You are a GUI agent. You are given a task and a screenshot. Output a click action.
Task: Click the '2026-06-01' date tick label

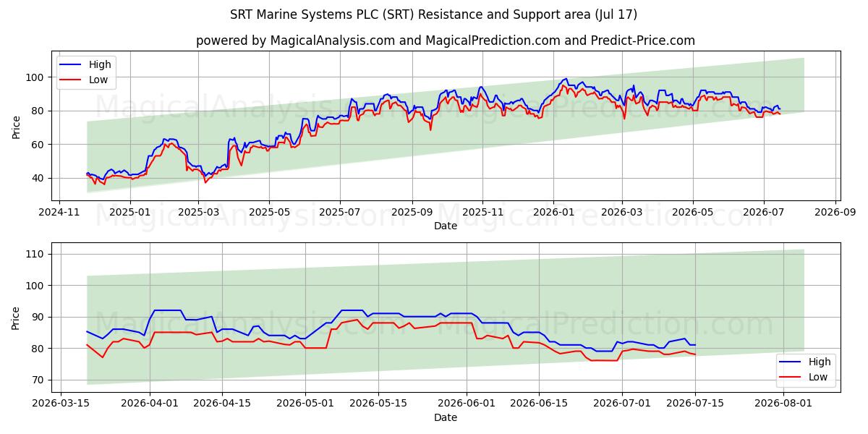tap(467, 405)
